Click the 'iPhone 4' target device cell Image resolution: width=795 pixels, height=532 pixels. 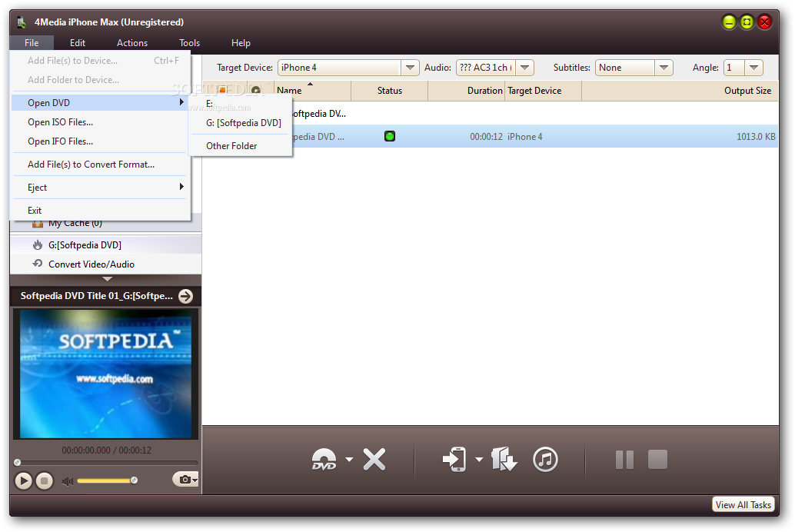click(x=525, y=137)
